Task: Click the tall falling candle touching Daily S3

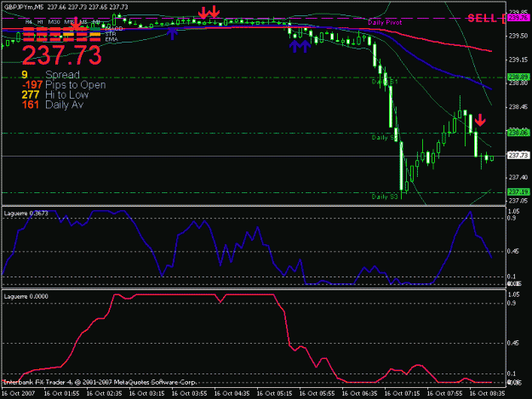Action: 402,166
